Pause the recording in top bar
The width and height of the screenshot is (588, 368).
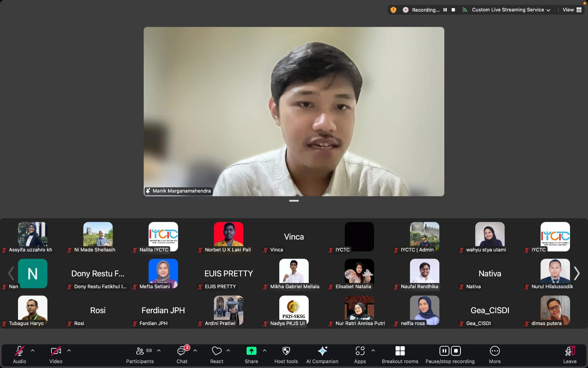445,10
